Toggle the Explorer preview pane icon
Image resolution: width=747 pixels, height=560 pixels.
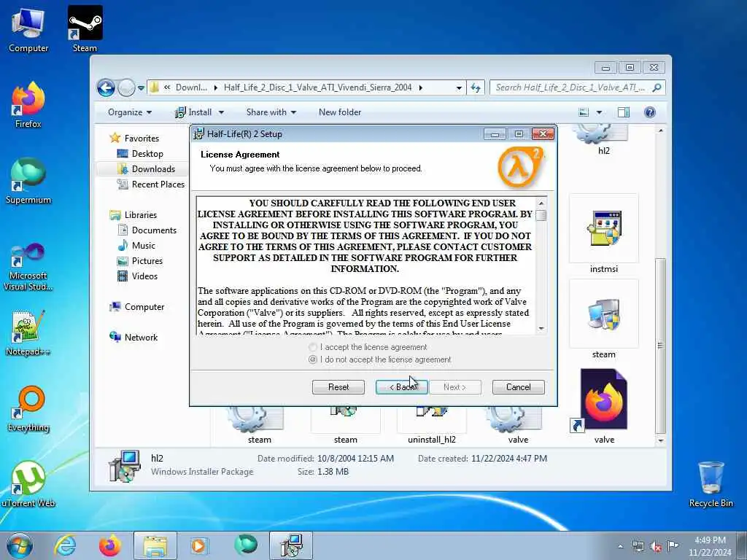pos(624,112)
